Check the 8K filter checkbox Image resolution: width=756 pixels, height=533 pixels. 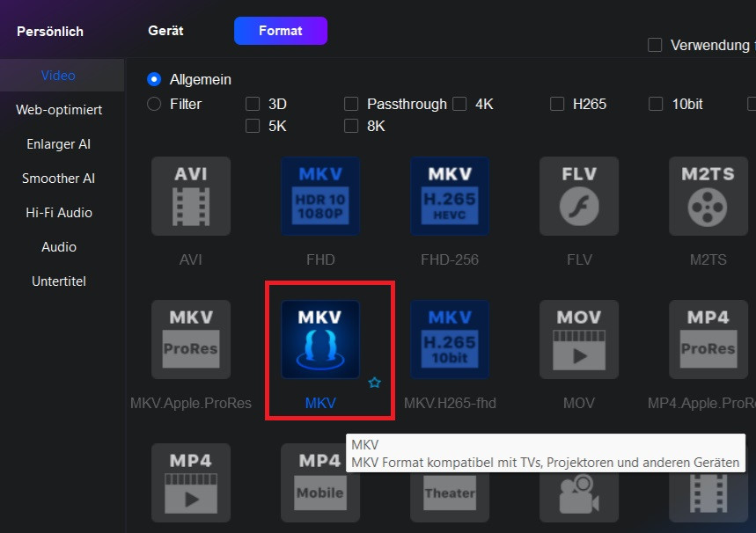(351, 126)
